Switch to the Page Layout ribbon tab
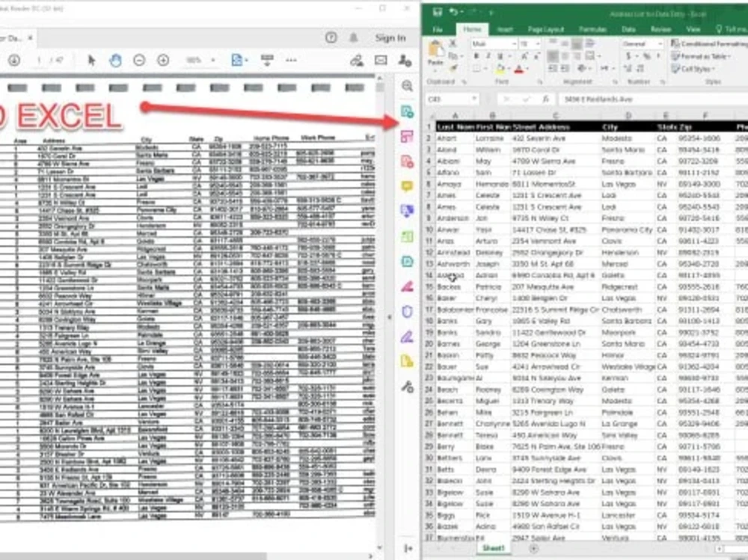The height and width of the screenshot is (560, 748). point(546,30)
